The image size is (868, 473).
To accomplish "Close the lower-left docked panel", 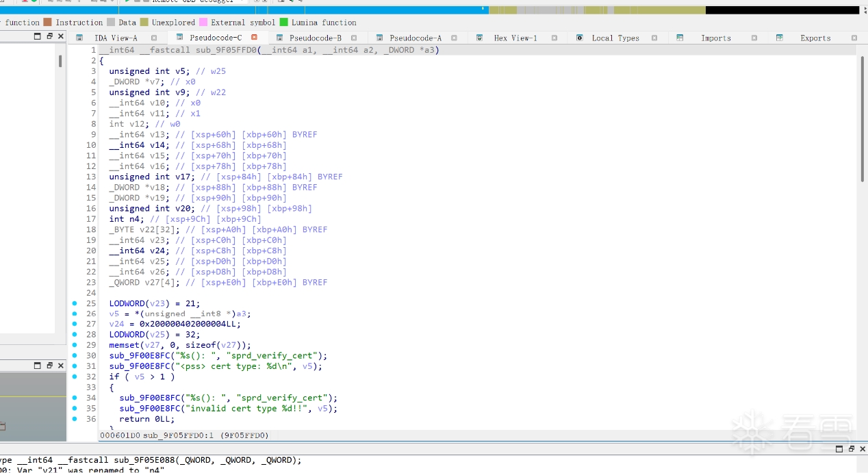I will click(60, 366).
